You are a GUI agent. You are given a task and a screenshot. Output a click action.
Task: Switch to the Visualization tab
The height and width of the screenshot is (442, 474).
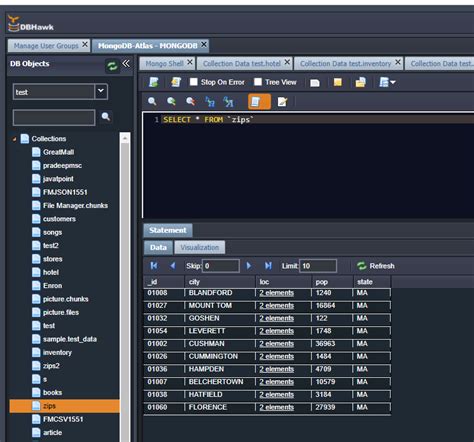click(x=200, y=247)
